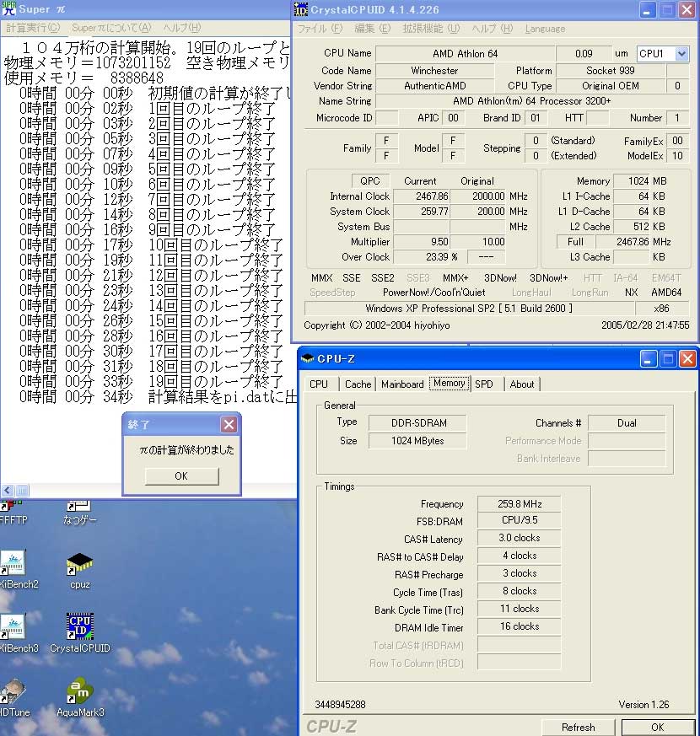Minimize the CPU-Z window
Screen dimensions: 700x736
pyautogui.click(x=648, y=359)
